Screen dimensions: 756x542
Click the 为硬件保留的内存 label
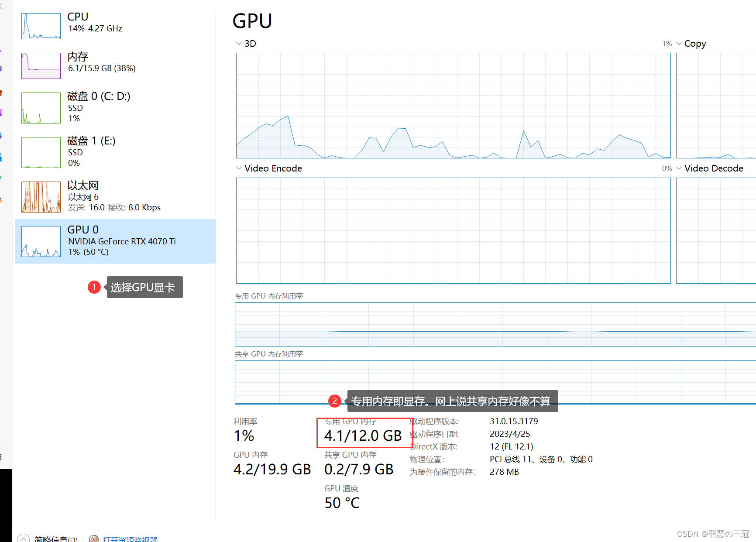pos(443,472)
